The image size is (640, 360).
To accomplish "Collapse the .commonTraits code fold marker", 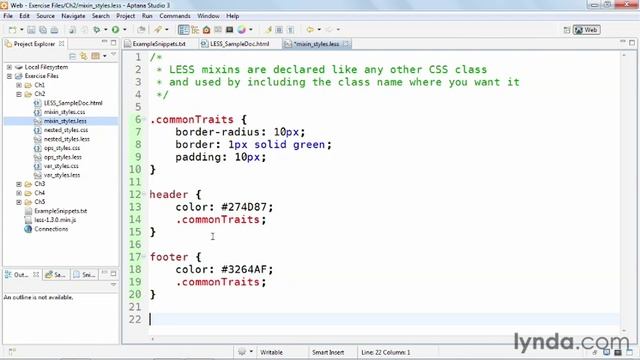I will click(x=144, y=119).
